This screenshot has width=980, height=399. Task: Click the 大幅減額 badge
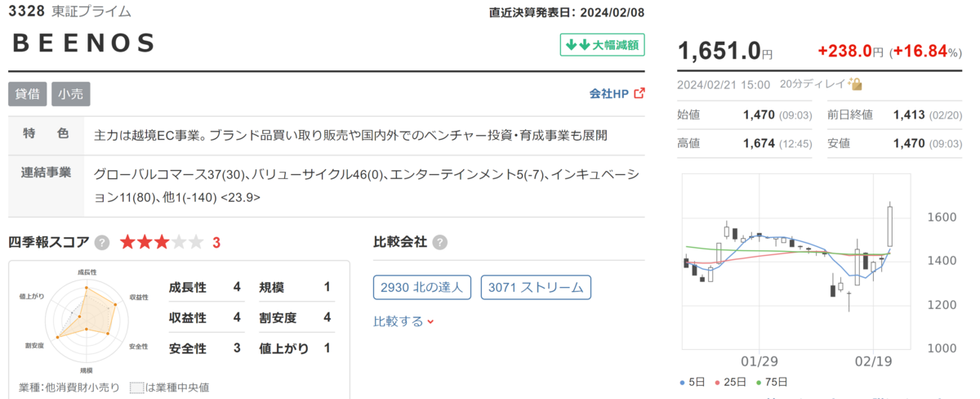[602, 44]
